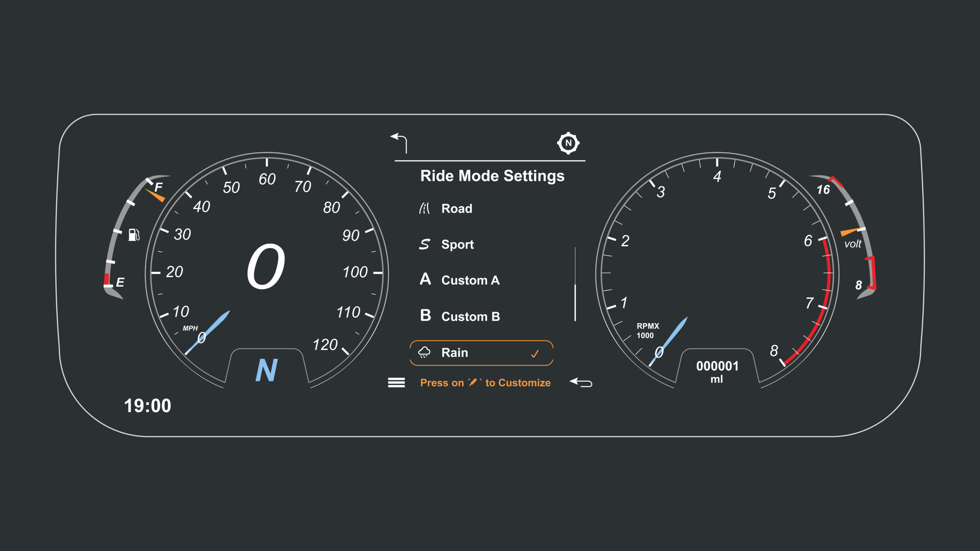The image size is (980, 551).
Task: Click the Road mode icon
Action: (425, 209)
